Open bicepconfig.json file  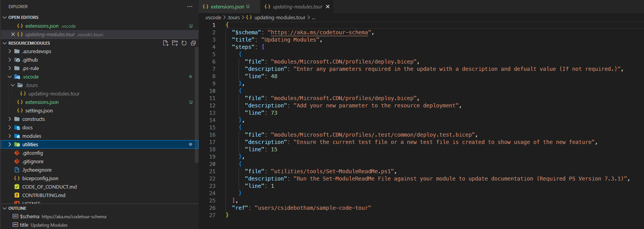click(x=40, y=178)
